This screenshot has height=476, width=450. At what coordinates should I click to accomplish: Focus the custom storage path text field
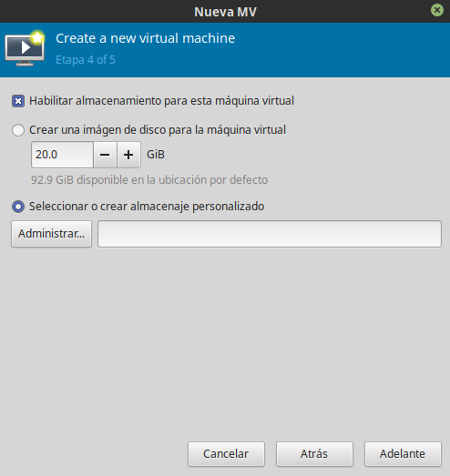click(270, 234)
